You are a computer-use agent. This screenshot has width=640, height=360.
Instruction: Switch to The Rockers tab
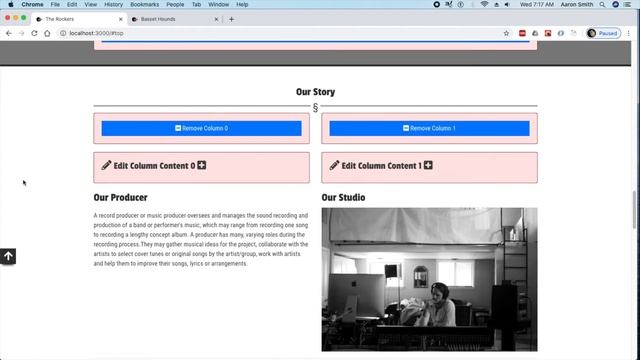tap(78, 19)
